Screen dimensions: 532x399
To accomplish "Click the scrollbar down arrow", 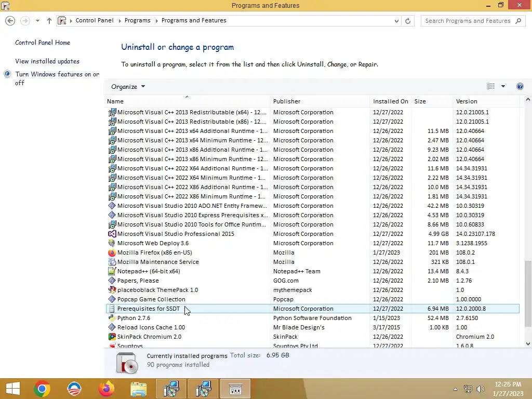I will pos(528,344).
